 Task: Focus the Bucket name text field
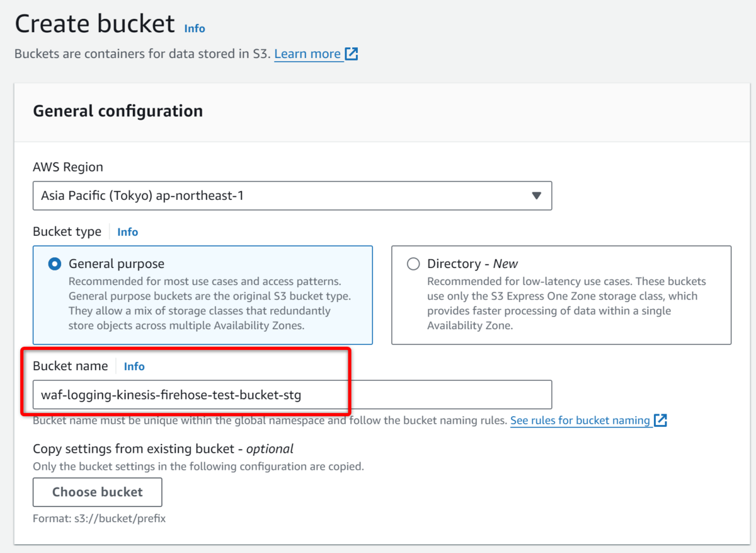point(292,395)
